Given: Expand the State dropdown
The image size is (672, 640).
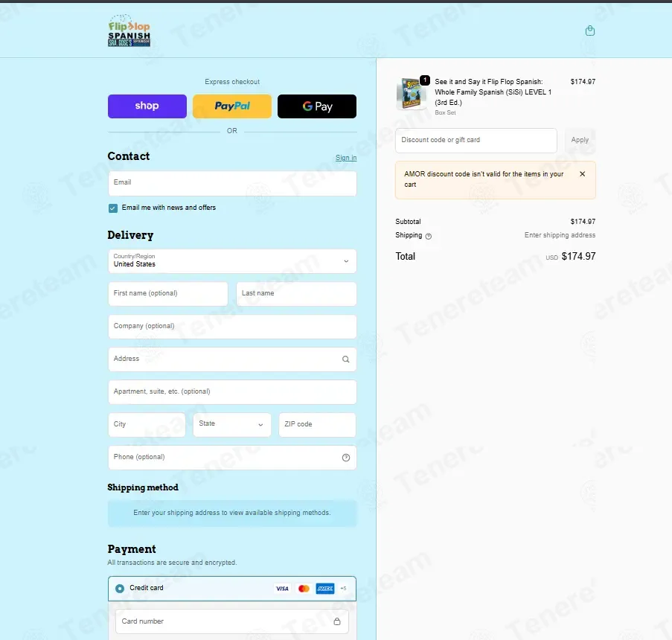Looking at the screenshot, I should [x=232, y=425].
